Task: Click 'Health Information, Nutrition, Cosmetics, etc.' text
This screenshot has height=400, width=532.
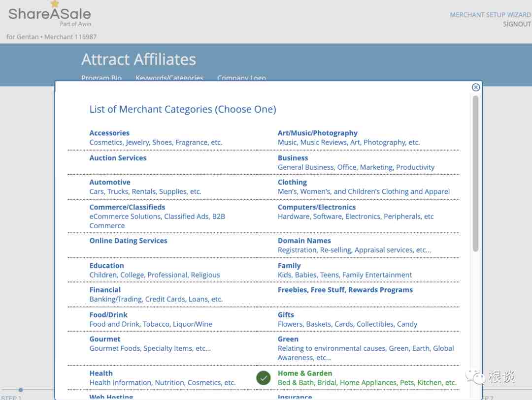Action: point(163,383)
